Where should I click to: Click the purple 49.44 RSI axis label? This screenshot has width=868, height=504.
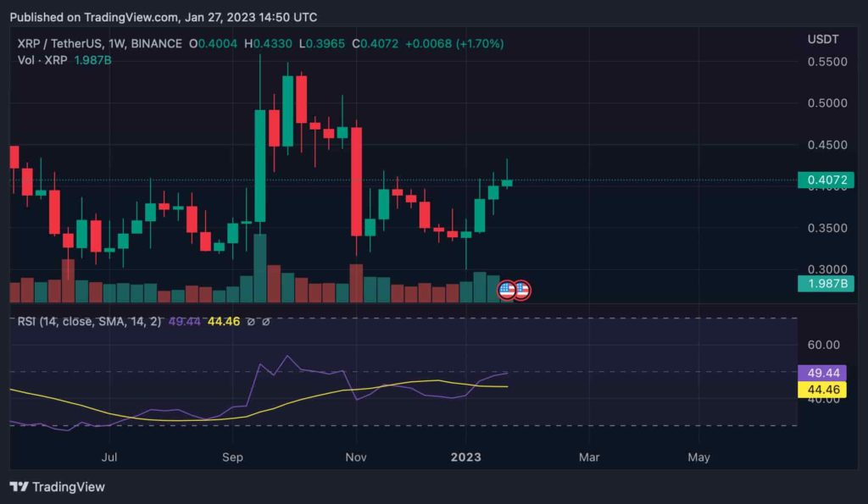click(x=822, y=373)
